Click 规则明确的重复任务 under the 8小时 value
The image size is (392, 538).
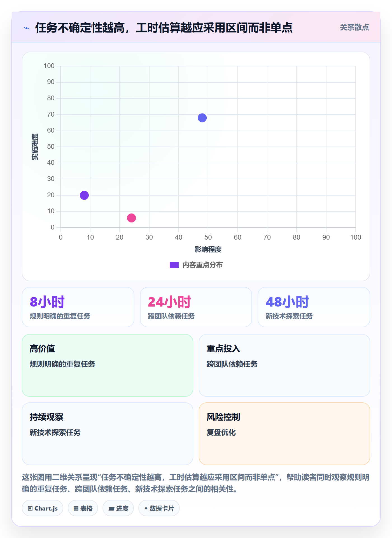pos(60,316)
